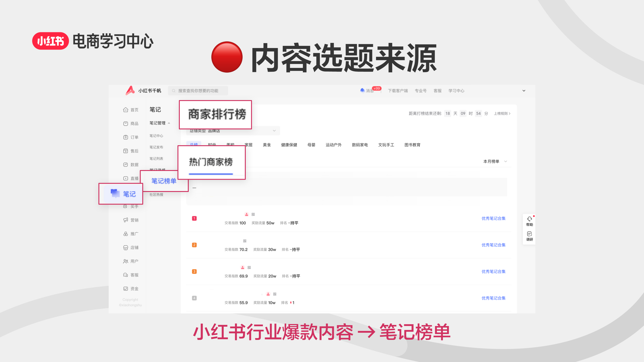Click the QR code icon in rank 4 row

click(275, 294)
